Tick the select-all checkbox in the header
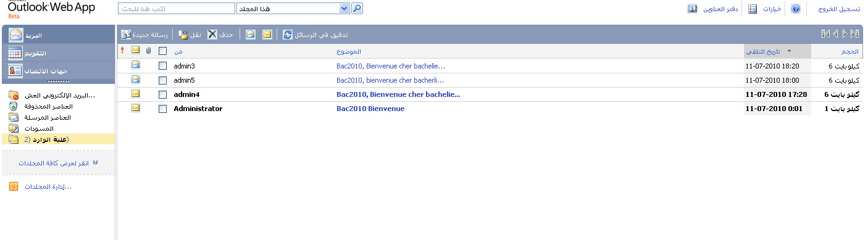The image size is (868, 240). [x=162, y=51]
